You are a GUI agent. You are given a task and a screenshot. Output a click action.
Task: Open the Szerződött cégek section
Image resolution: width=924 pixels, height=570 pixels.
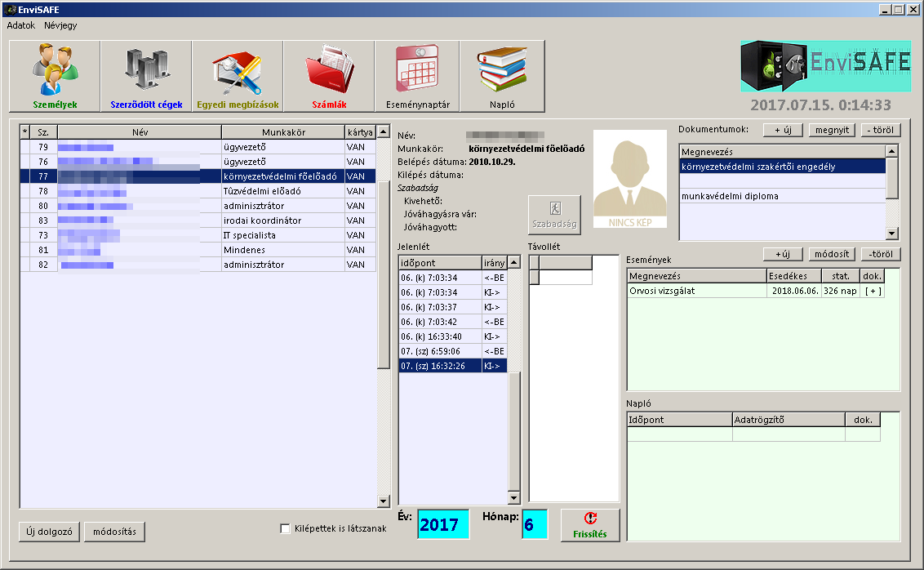pos(146,77)
